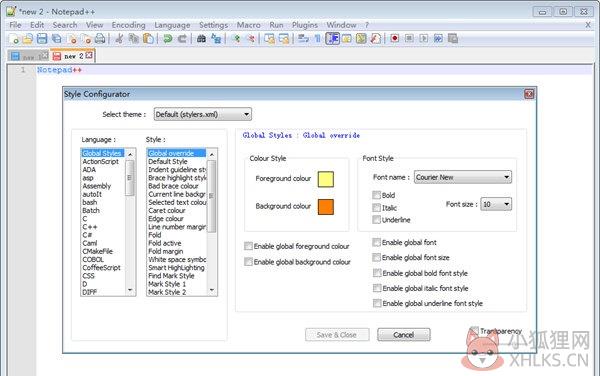This screenshot has height=376, width=600.
Task: Click the Save All toolbar icon
Action: [57, 39]
